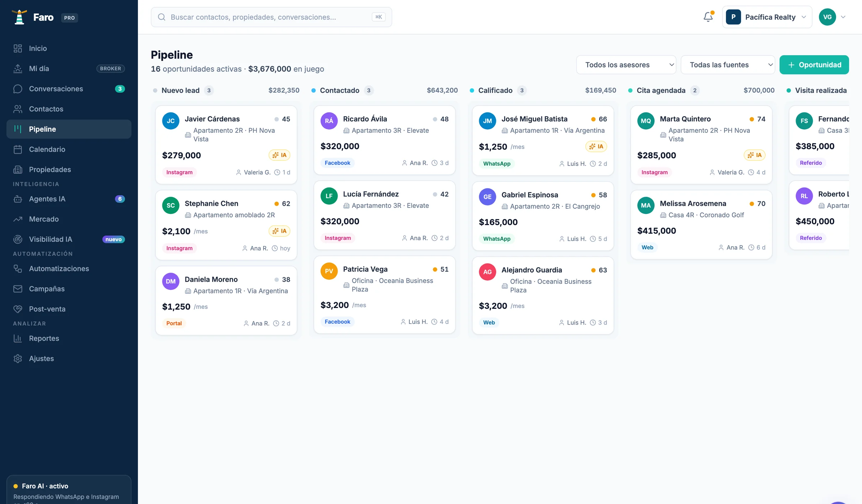
Task: Go to Inicio in the sidebar
Action: [x=69, y=48]
